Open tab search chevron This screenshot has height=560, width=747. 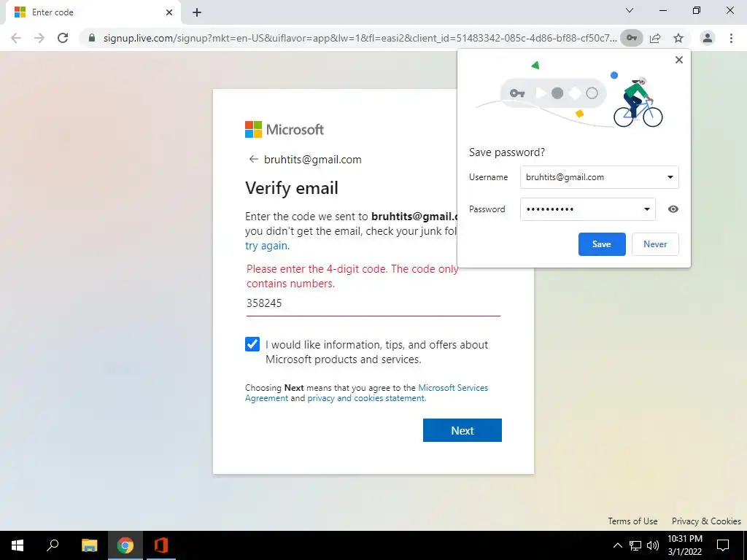[630, 10]
